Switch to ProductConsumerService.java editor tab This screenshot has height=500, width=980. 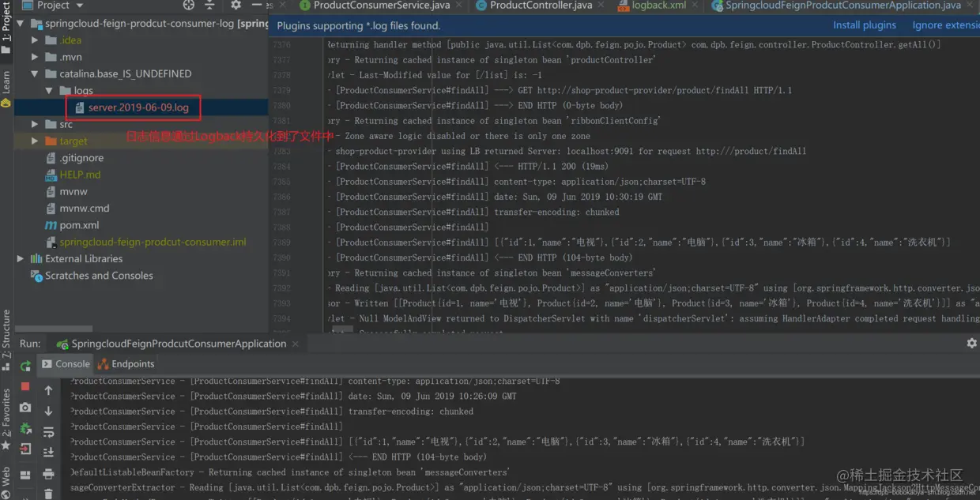pyautogui.click(x=375, y=6)
